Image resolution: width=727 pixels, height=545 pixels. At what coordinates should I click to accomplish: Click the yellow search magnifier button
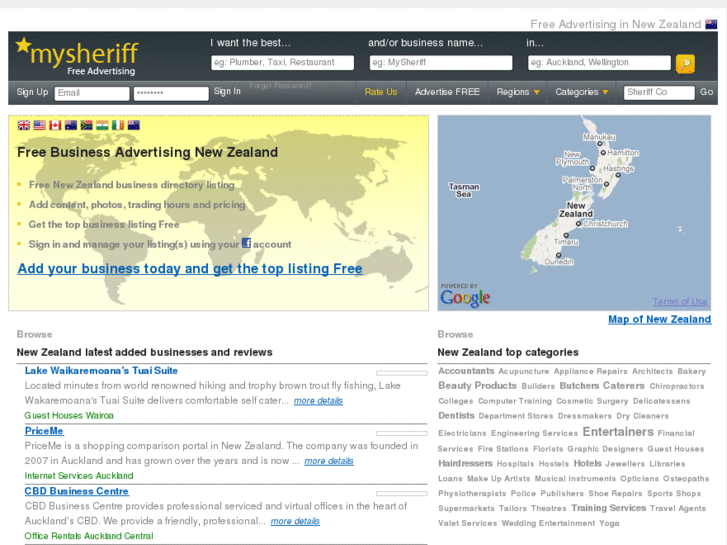coord(685,64)
